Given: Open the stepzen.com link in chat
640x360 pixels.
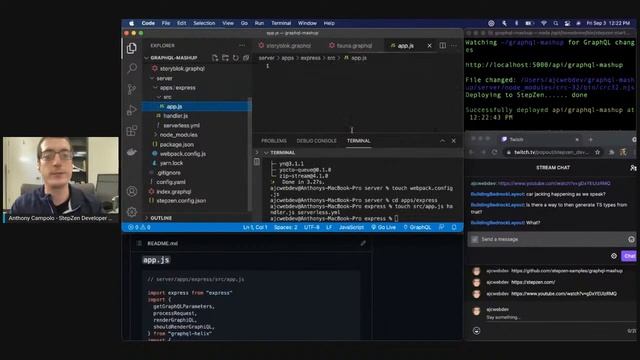Looking at the screenshot, I should click(x=533, y=282).
